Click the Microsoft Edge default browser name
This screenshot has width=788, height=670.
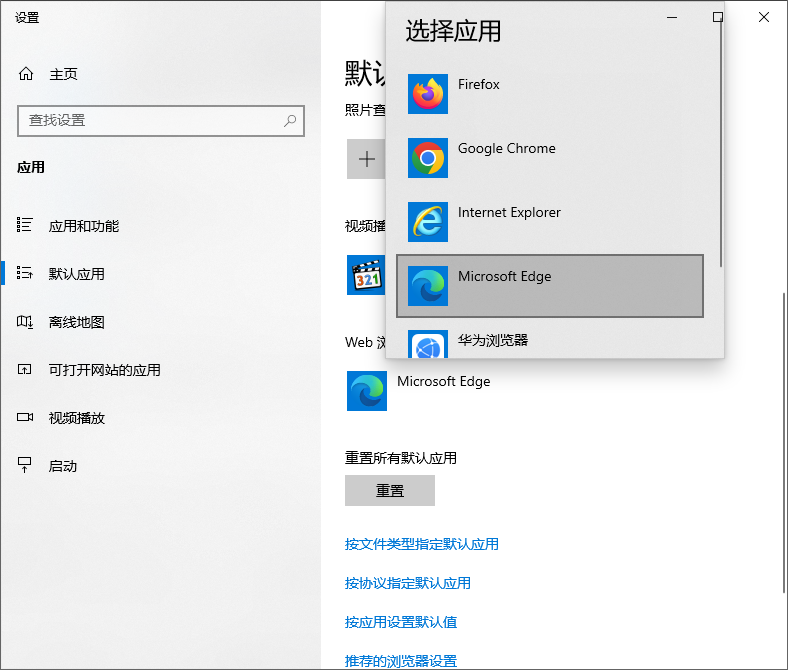click(444, 381)
